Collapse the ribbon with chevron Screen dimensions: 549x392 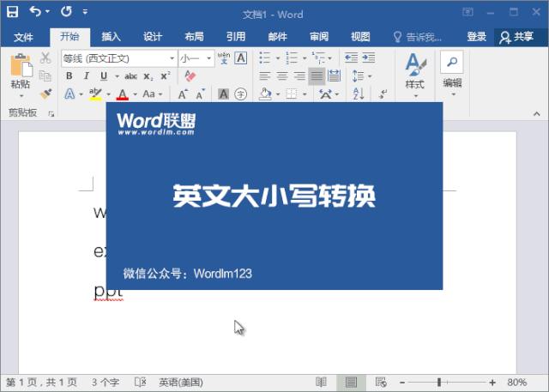[536, 114]
